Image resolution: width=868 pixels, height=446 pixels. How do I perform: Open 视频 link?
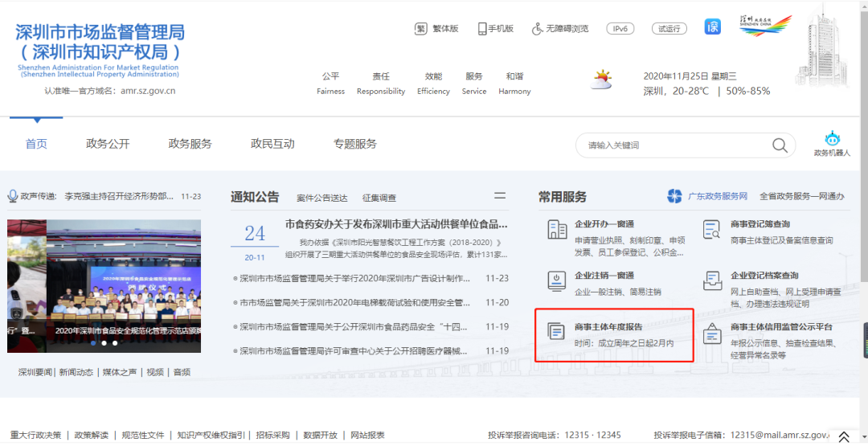point(155,372)
